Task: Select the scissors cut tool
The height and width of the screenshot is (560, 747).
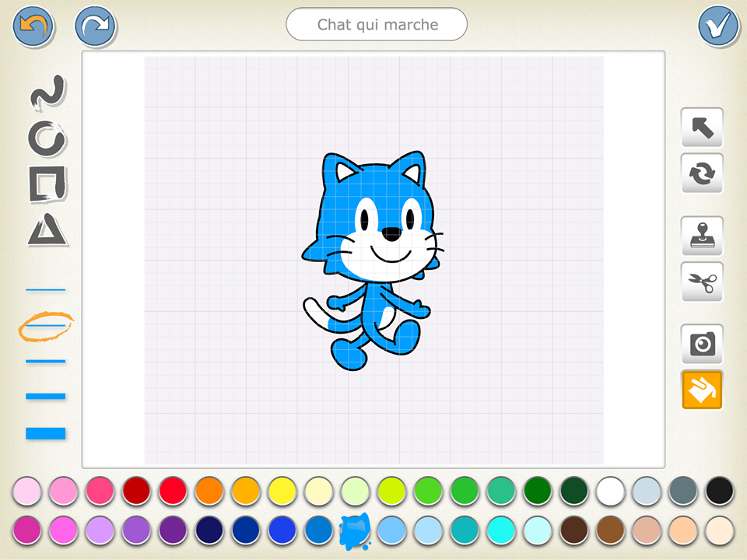Action: [701, 282]
